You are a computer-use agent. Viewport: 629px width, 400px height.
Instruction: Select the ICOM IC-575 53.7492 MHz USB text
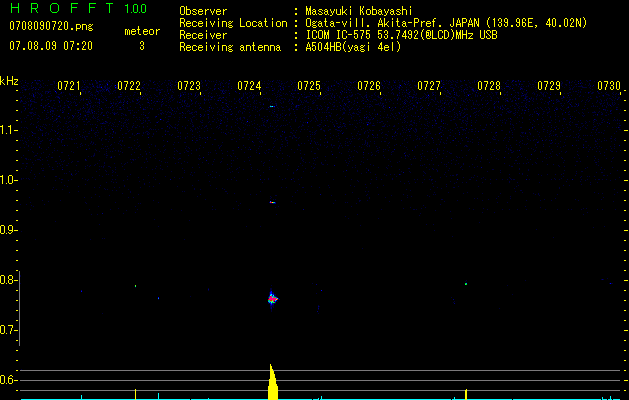click(x=401, y=35)
